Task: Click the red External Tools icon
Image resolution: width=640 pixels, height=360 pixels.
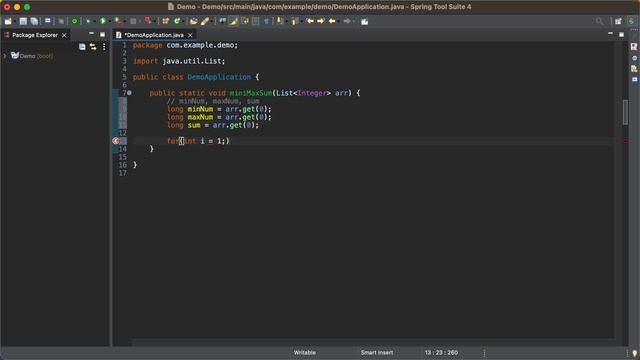Action: pos(148,21)
